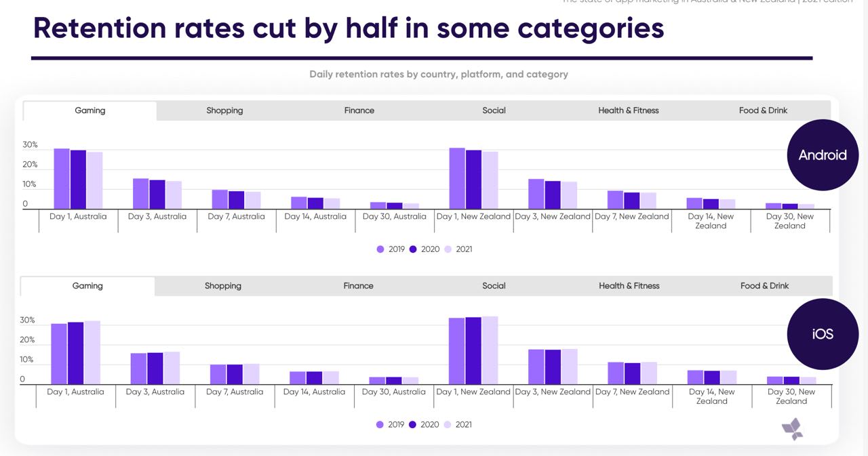Switch to Shopping tab in the iOS chart
The image size is (868, 456).
pos(223,286)
